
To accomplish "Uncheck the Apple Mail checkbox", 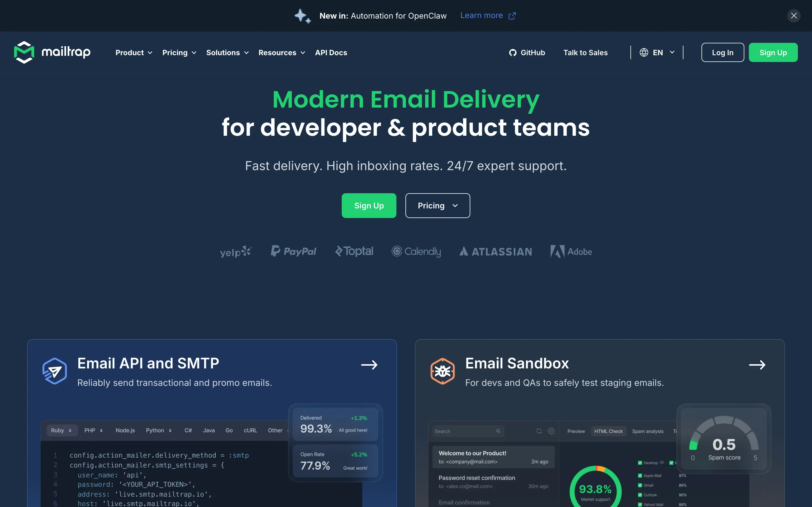I will (640, 475).
